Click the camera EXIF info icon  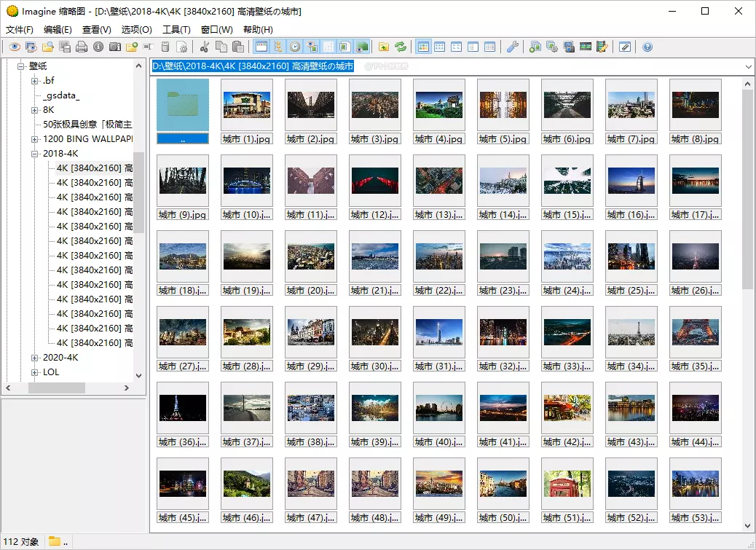tap(115, 47)
